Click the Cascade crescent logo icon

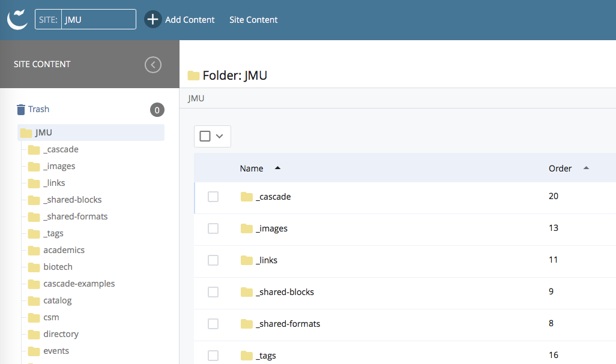click(x=17, y=19)
